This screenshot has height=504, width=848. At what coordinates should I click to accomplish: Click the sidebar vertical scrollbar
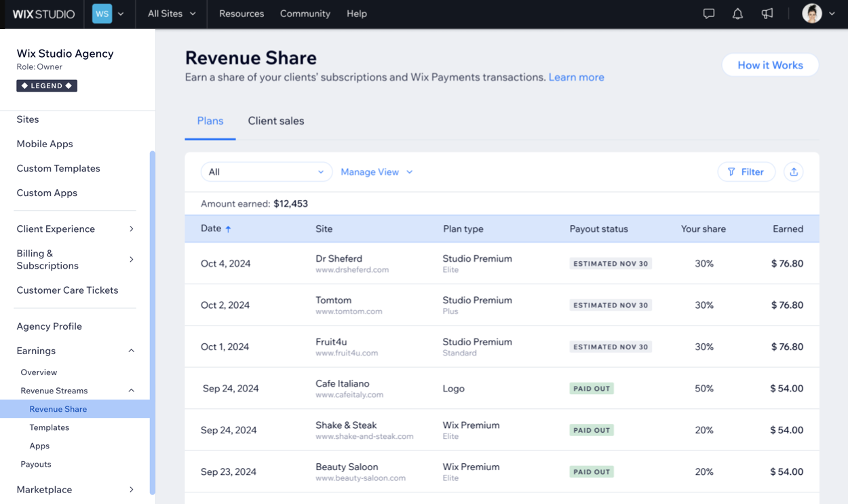click(x=153, y=322)
